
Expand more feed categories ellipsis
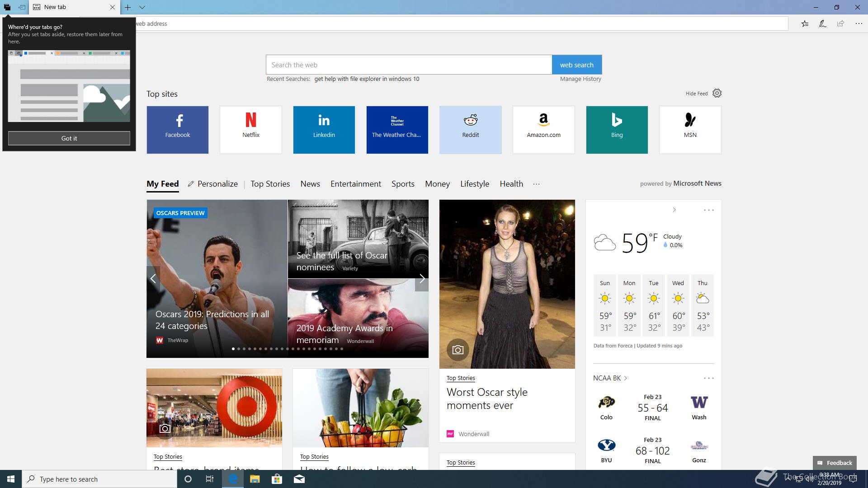536,184
